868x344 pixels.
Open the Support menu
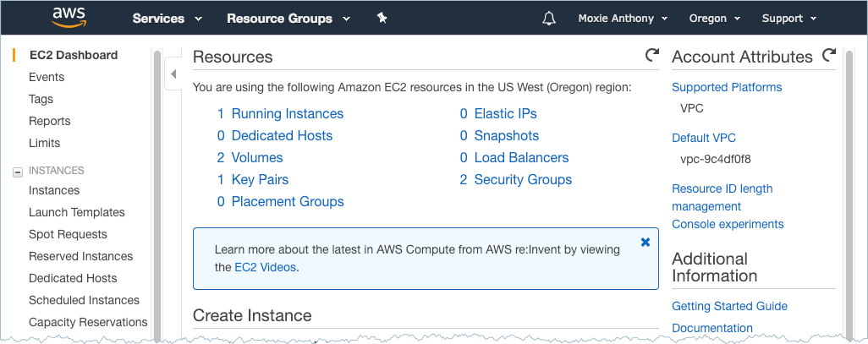(x=788, y=19)
